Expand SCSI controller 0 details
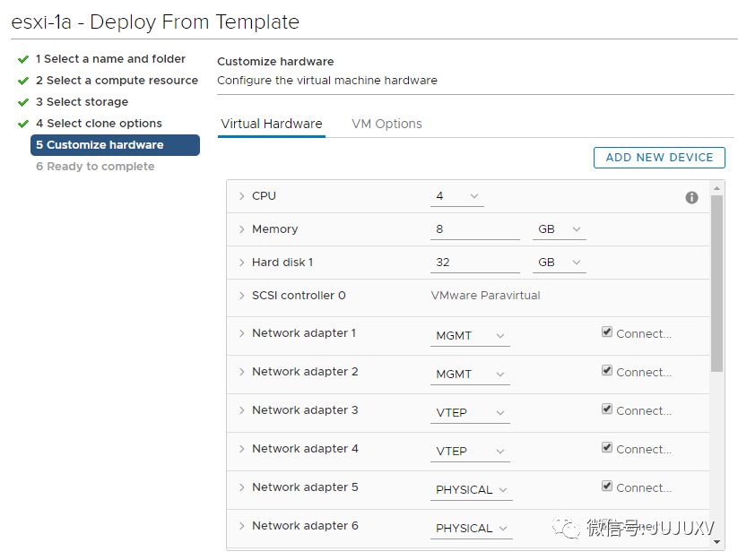The width and height of the screenshot is (738, 560). point(242,296)
